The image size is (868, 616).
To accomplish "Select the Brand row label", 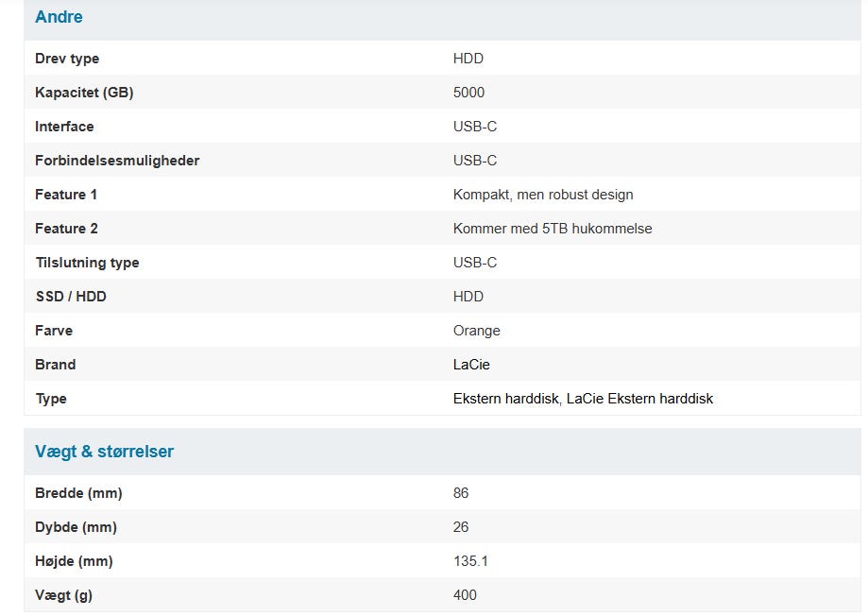I will click(x=56, y=365).
